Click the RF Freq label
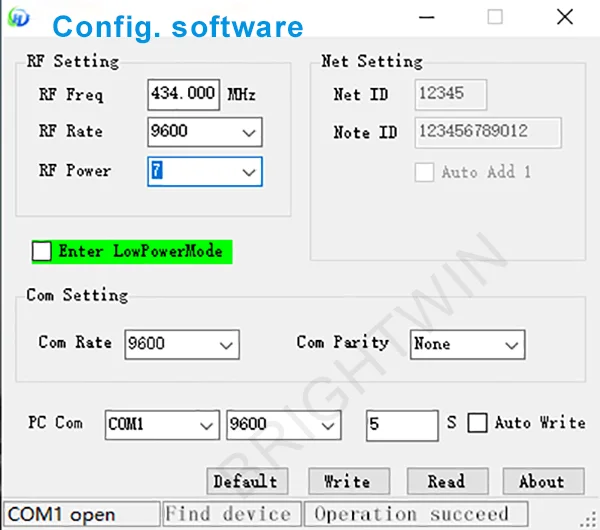 click(x=71, y=95)
